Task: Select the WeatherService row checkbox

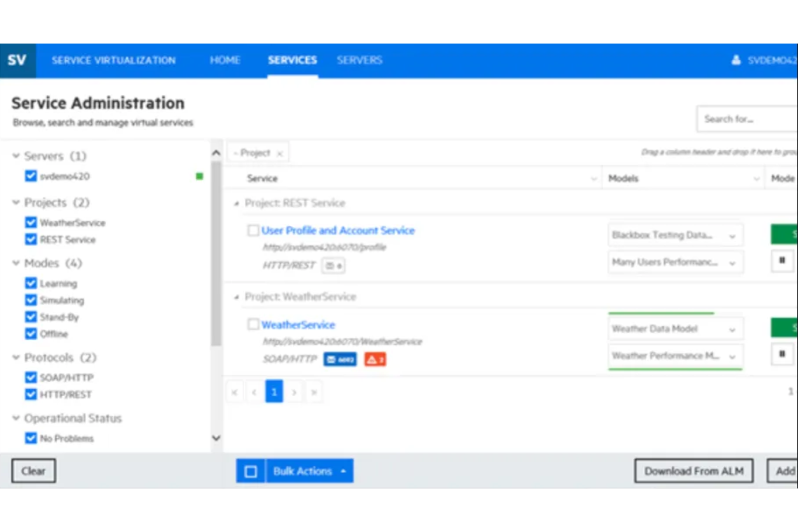Action: point(253,324)
